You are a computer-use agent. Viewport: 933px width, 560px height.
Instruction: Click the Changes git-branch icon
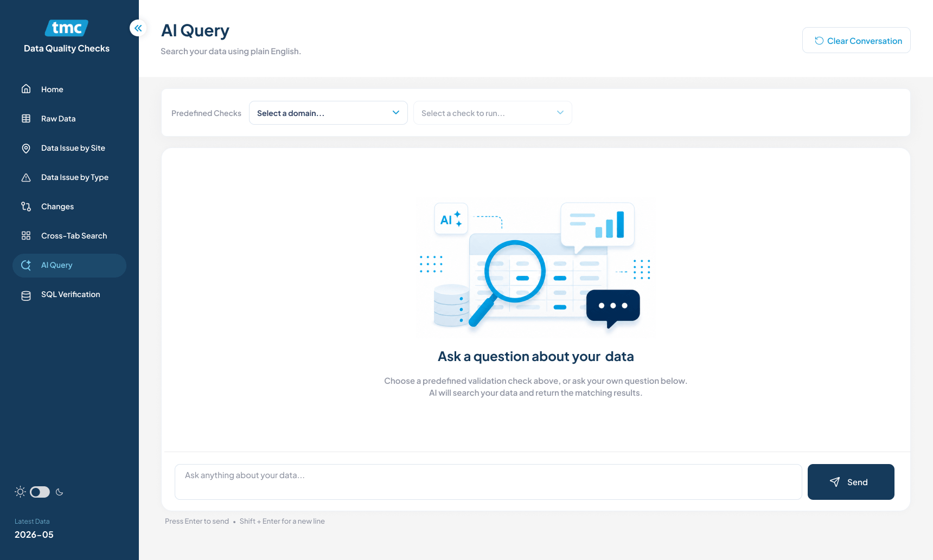pos(26,207)
